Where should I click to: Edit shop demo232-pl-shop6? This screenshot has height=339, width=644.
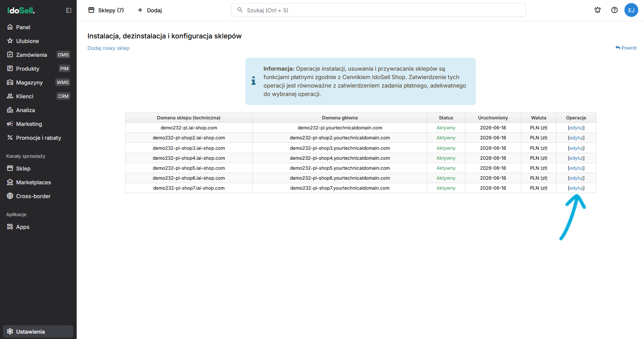[576, 178]
